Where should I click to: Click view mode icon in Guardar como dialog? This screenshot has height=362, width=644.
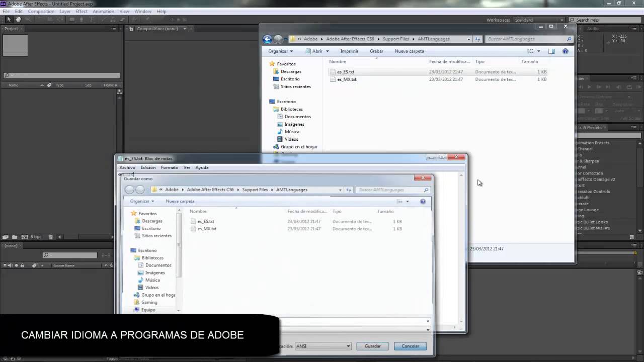(399, 201)
